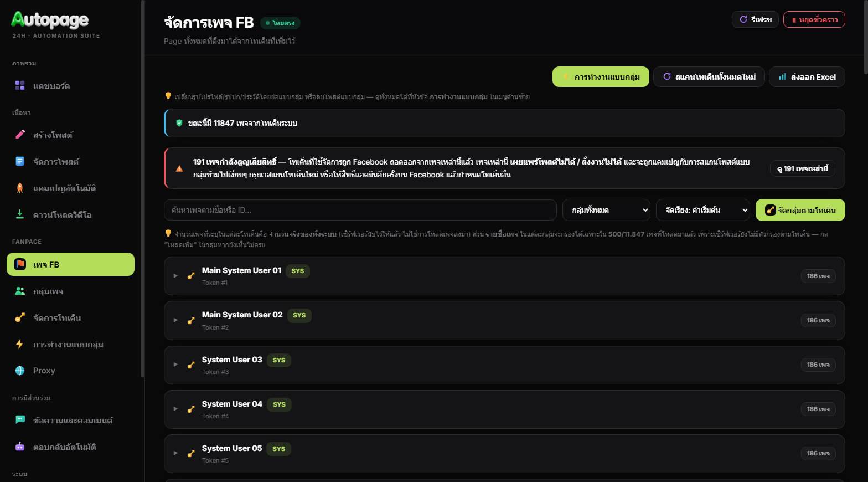Click the Token #2 label

215,327
